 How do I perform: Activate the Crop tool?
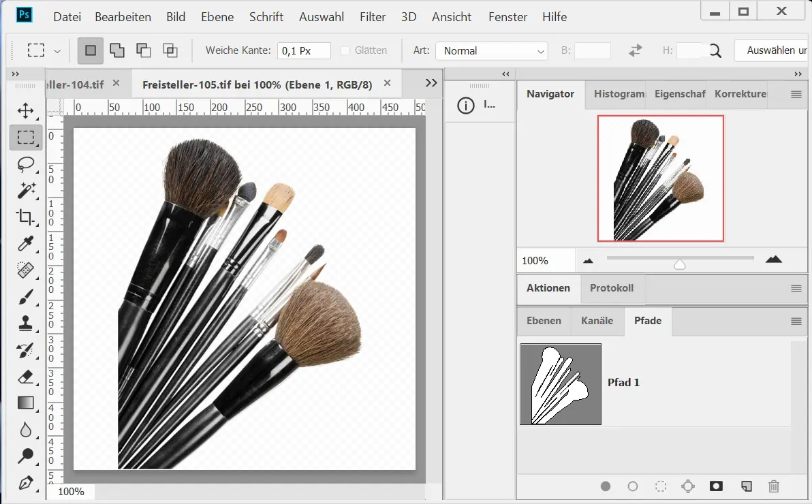point(26,217)
